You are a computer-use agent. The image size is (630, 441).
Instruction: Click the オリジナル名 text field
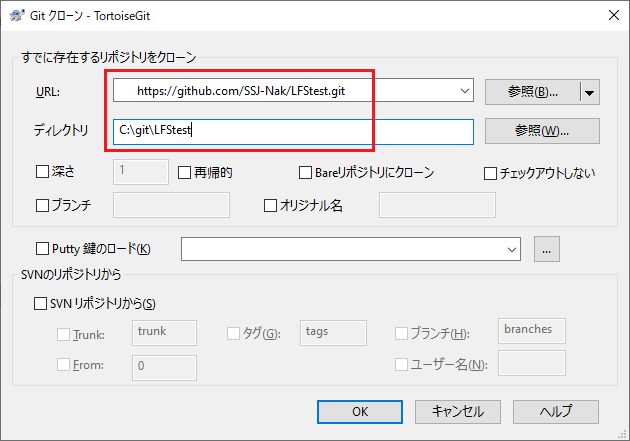pos(437,205)
